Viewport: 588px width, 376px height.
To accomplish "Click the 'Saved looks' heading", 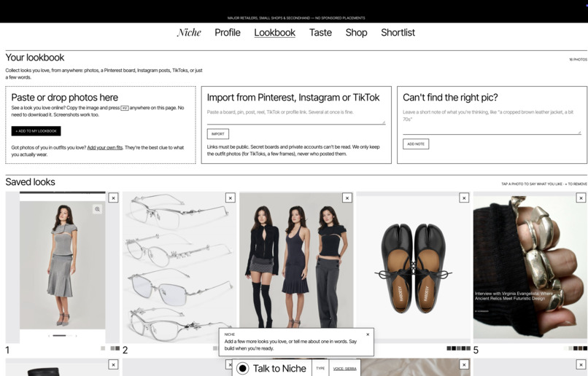I will click(x=30, y=182).
